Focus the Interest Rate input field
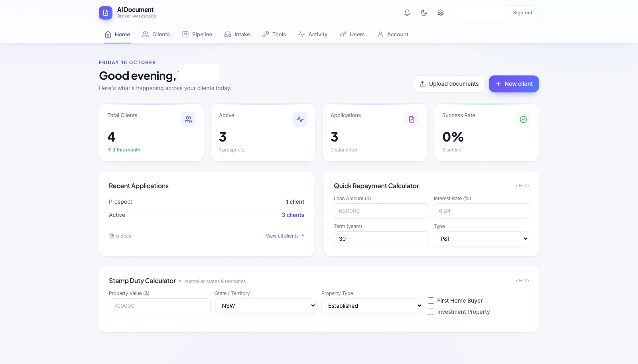The image size is (638, 364). 481,211
